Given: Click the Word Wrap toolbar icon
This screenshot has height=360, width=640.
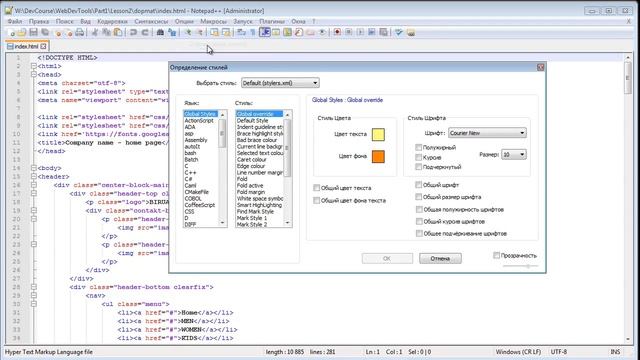Looking at the screenshot, I should [241, 33].
